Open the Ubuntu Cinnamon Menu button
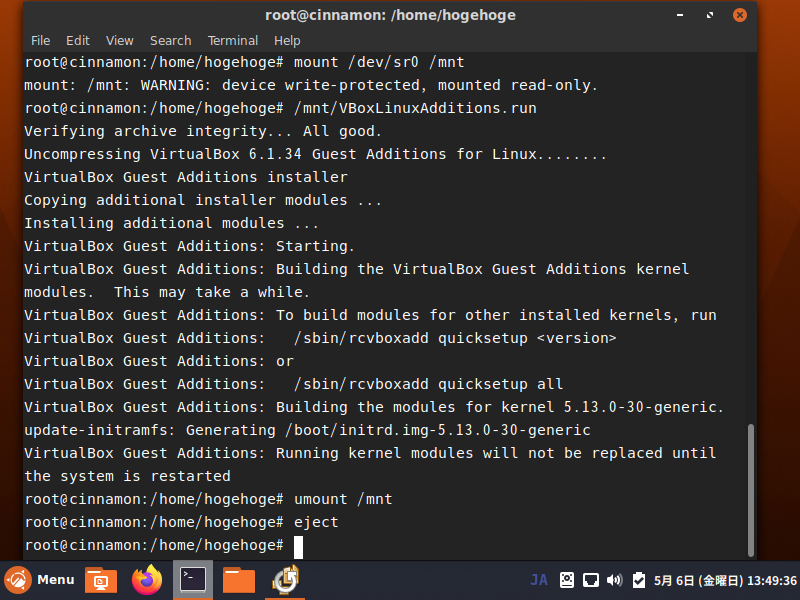Screen dimensions: 800x600 click(x=39, y=580)
